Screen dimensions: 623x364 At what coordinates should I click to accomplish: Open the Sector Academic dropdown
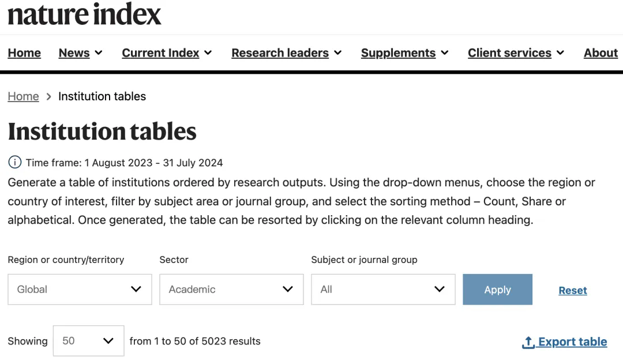coord(231,289)
